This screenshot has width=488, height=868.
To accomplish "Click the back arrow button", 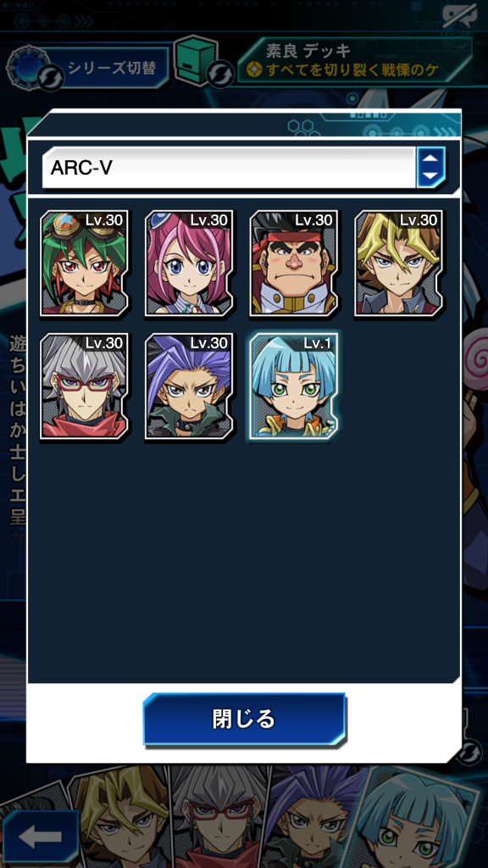I will coord(40,838).
